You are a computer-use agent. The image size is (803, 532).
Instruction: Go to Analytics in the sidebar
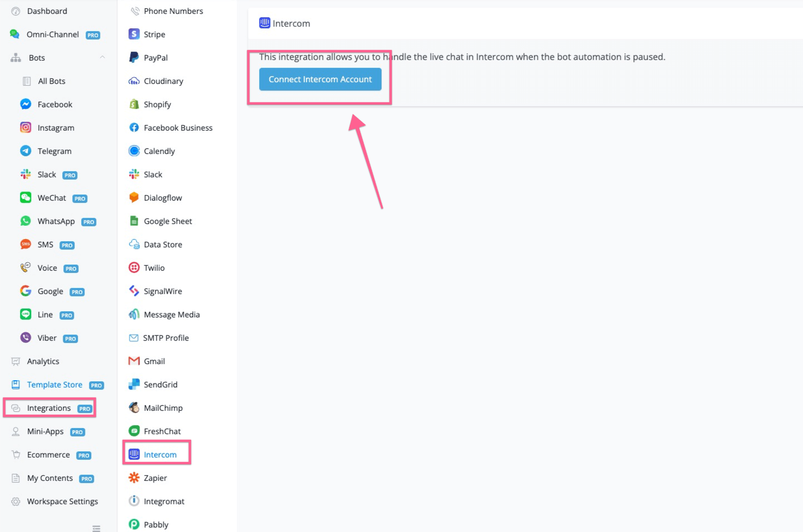[43, 361]
